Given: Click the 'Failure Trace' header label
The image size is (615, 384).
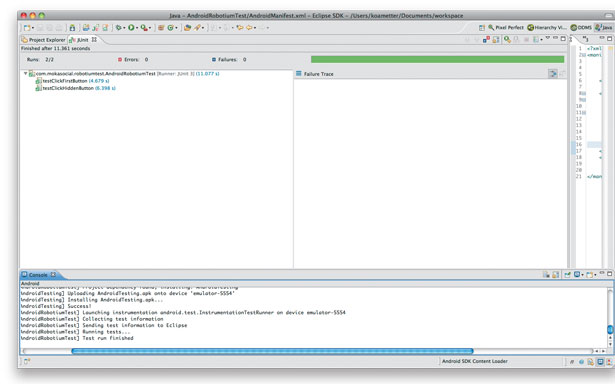Looking at the screenshot, I should [318, 74].
